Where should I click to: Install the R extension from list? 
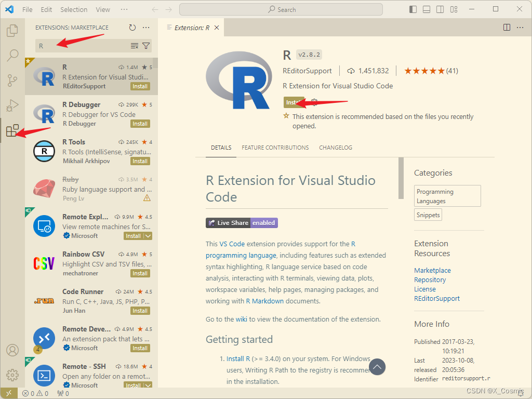pos(140,87)
